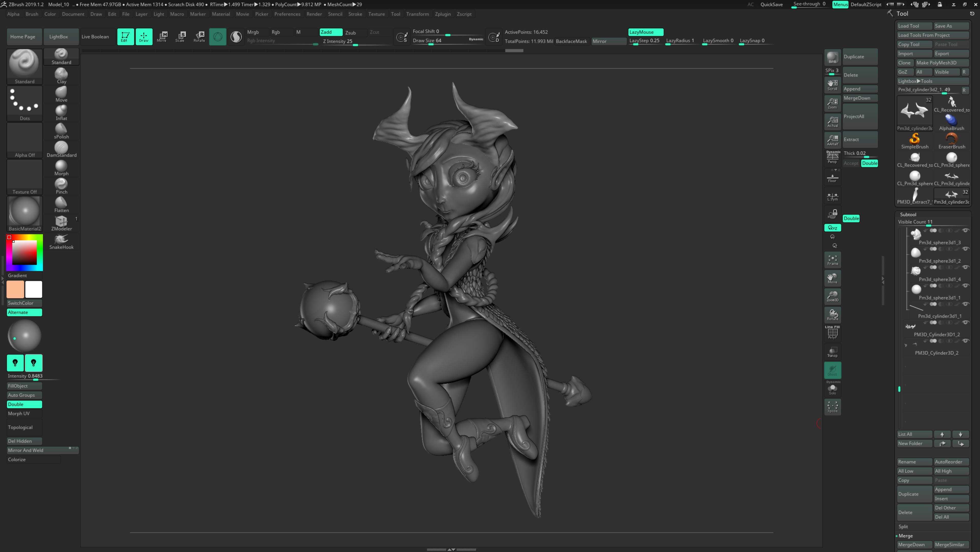
Task: Select the Inflat brush
Action: coord(61,112)
